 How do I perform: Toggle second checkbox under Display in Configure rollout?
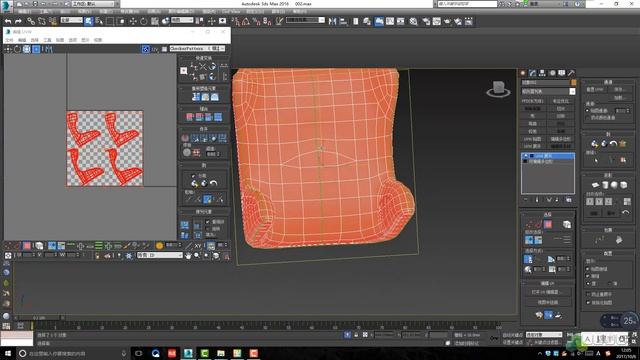(588, 276)
